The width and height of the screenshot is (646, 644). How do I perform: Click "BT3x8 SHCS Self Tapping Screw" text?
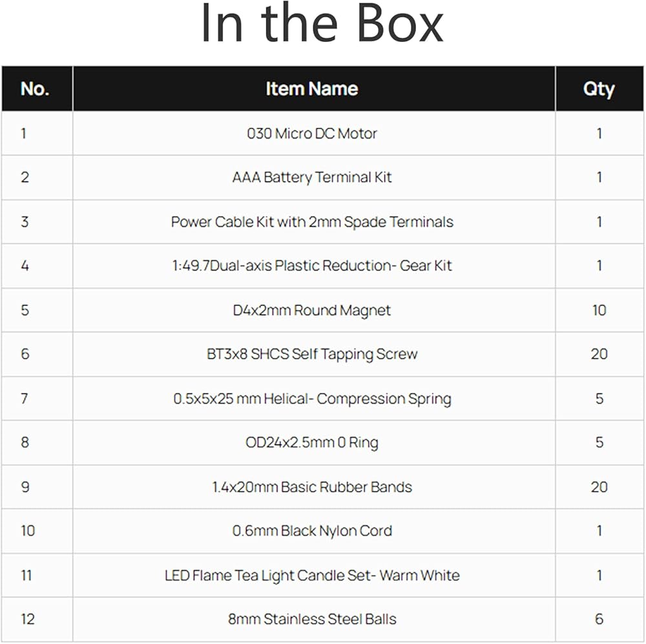(x=312, y=354)
